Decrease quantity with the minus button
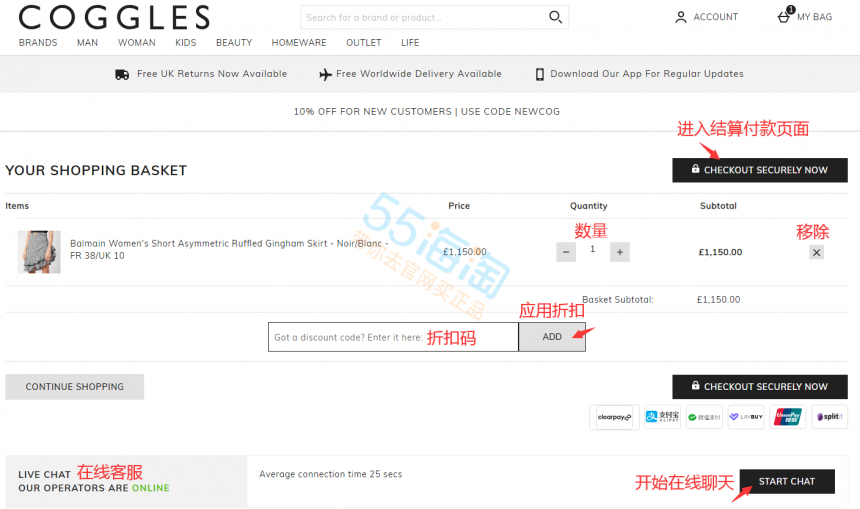Viewport: 860px width, 509px height. coord(566,252)
